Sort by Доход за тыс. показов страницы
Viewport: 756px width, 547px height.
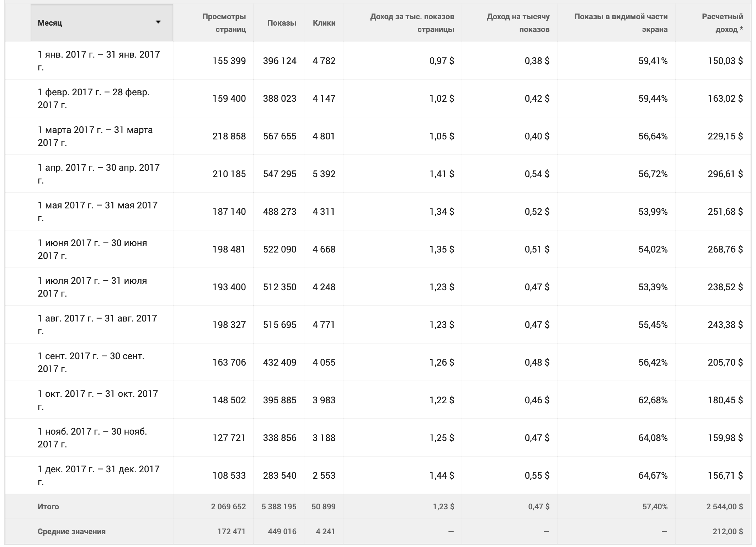click(x=412, y=23)
